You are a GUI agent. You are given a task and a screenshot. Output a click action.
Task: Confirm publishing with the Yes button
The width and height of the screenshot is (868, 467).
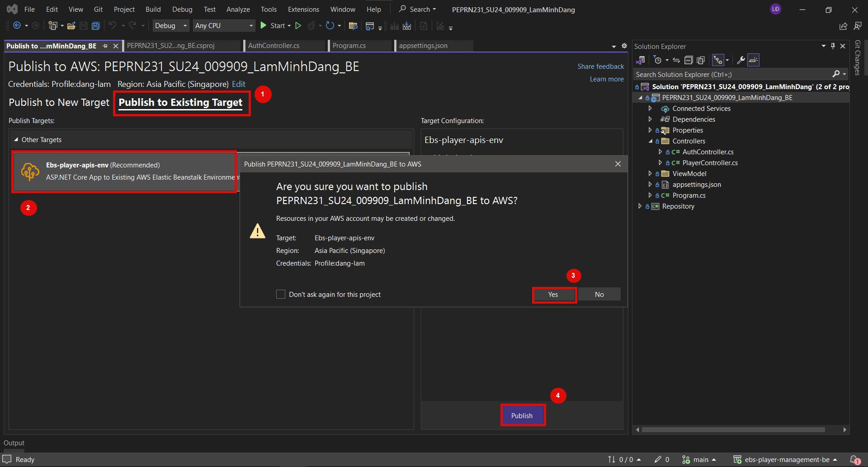point(553,295)
